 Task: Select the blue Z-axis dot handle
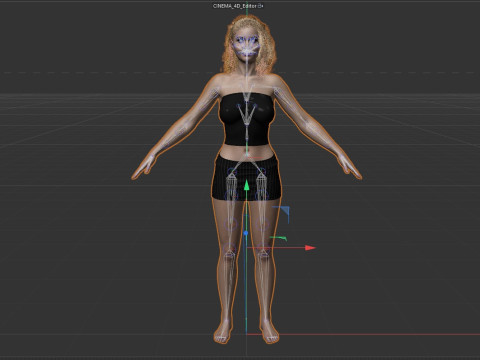[x=246, y=233]
